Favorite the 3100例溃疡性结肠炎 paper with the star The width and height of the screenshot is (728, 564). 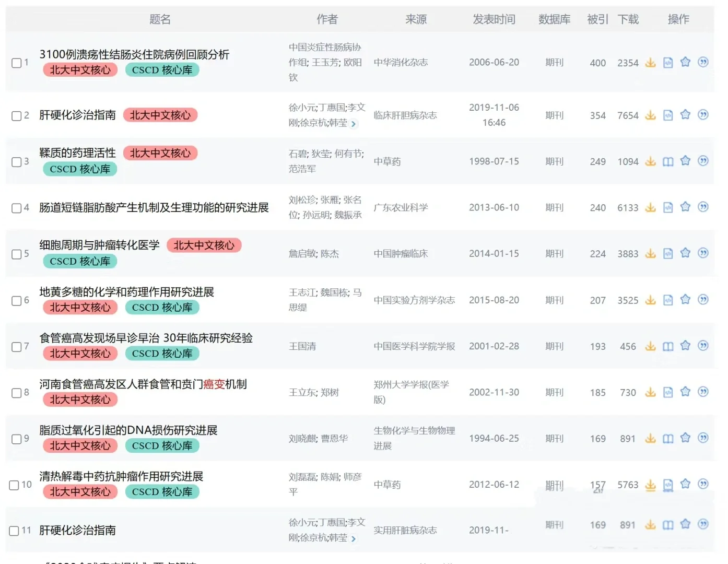point(686,62)
